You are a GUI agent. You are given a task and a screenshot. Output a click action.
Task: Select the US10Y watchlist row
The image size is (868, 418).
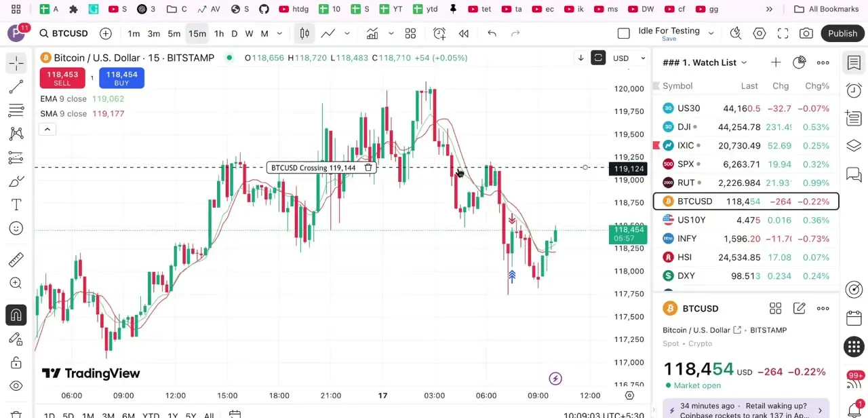pos(746,220)
